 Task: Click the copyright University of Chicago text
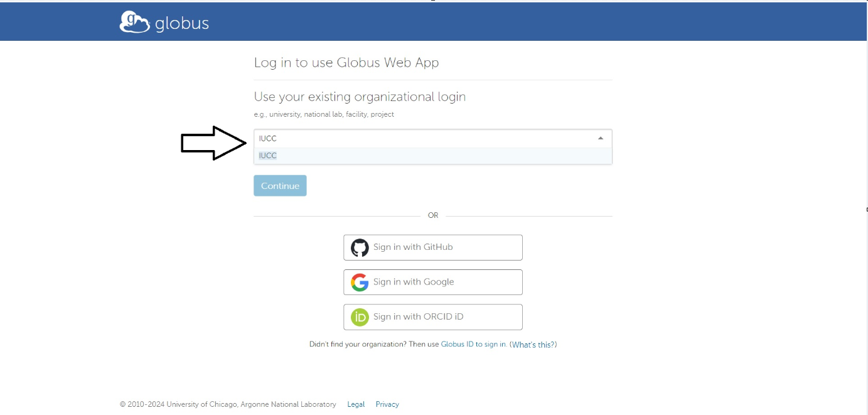point(228,404)
